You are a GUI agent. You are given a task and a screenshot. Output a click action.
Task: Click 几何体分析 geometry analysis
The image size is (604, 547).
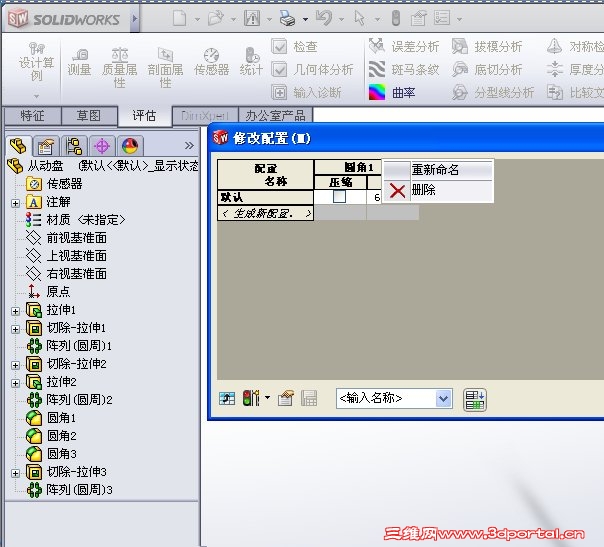(x=312, y=70)
